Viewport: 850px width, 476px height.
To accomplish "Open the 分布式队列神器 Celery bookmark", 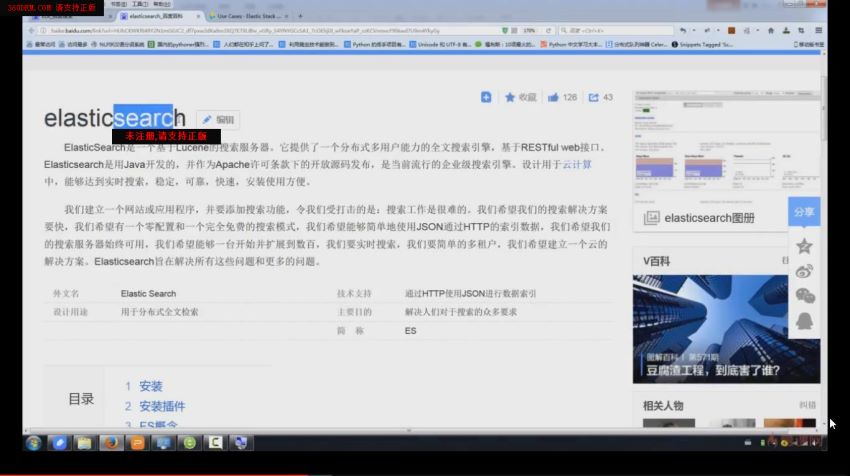I will pyautogui.click(x=636, y=44).
